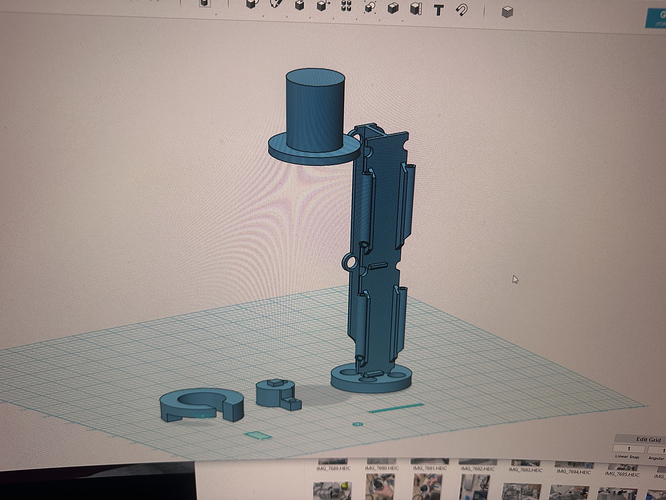Viewport: 666px width, 500px height.
Task: Open the Modify tool menu
Action: pyautogui.click(x=323, y=6)
